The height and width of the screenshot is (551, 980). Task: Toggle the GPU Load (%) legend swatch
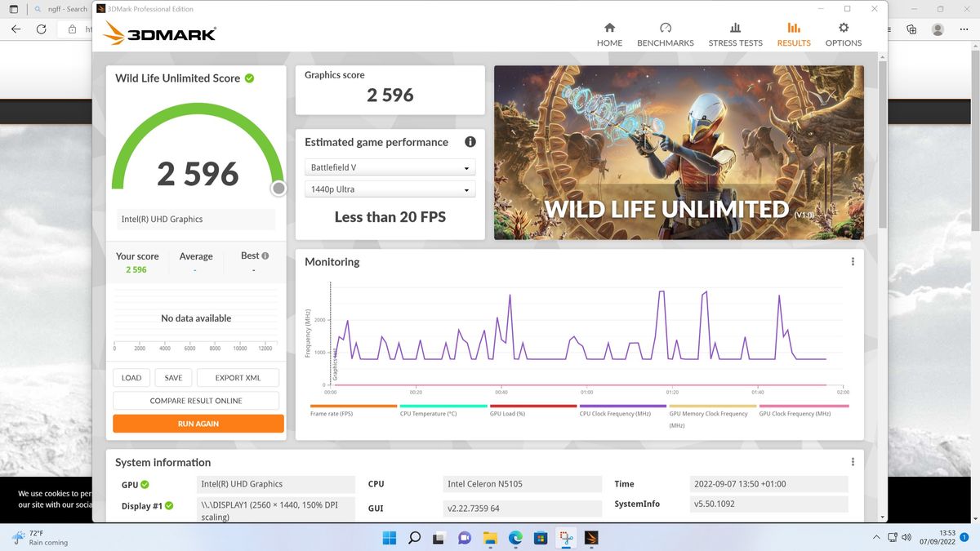point(532,406)
